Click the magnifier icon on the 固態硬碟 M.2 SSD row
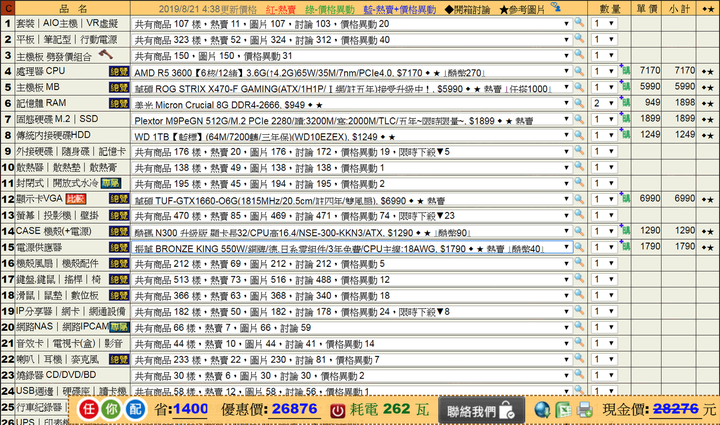 (579, 119)
